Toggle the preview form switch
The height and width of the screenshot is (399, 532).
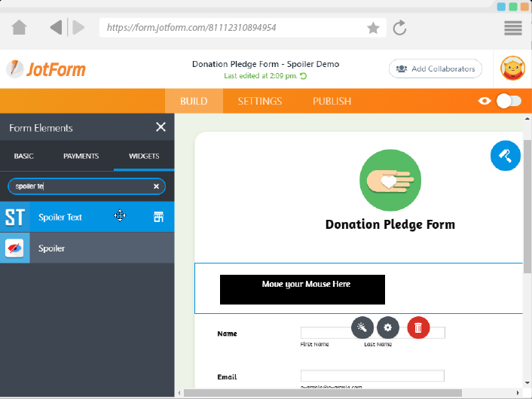pos(509,101)
